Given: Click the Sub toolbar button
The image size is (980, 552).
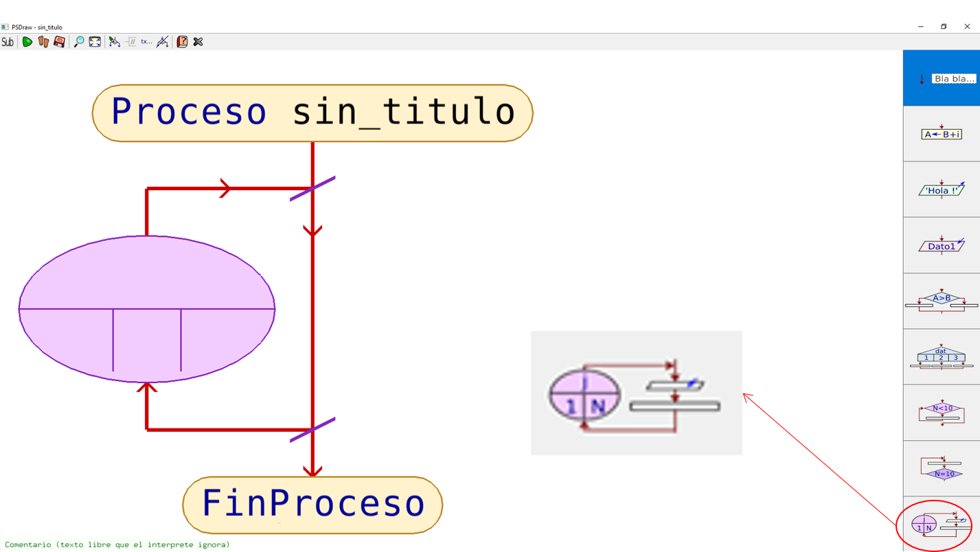Looking at the screenshot, I should [x=8, y=41].
